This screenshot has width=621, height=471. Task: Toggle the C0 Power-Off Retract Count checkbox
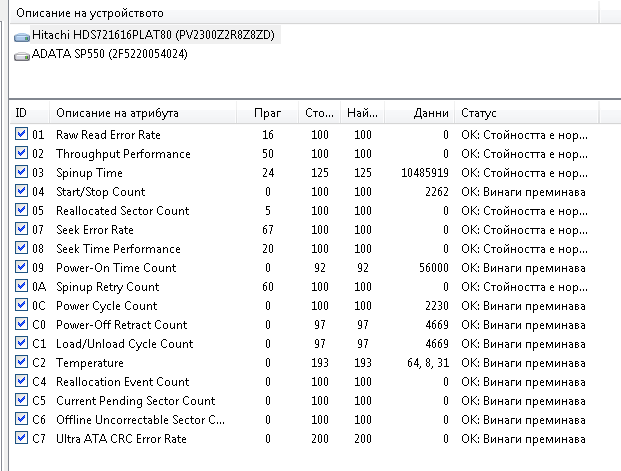tap(21, 324)
